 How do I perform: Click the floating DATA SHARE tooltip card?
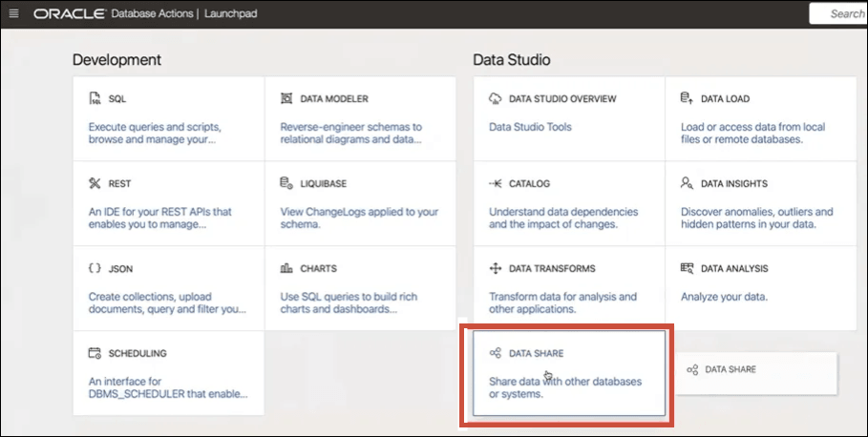pyautogui.click(x=756, y=369)
